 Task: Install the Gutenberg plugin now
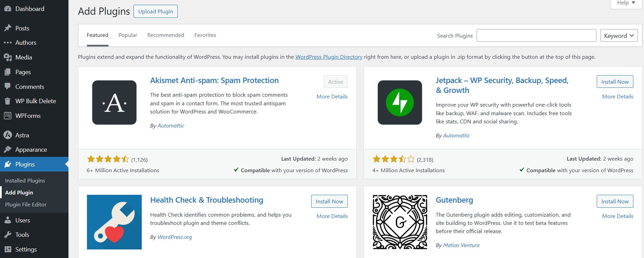615,201
